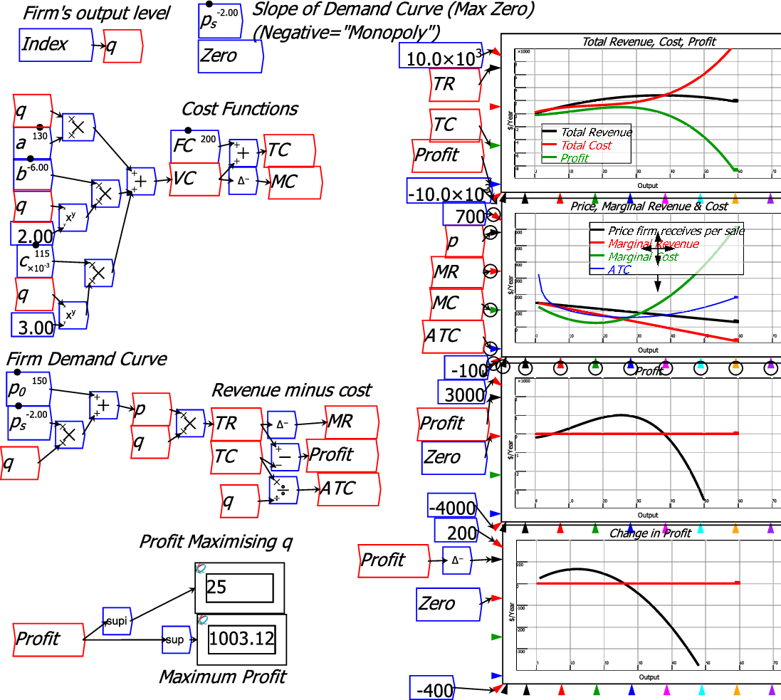
Task: Select the Zero variable under Slope heading
Action: click(x=230, y=56)
